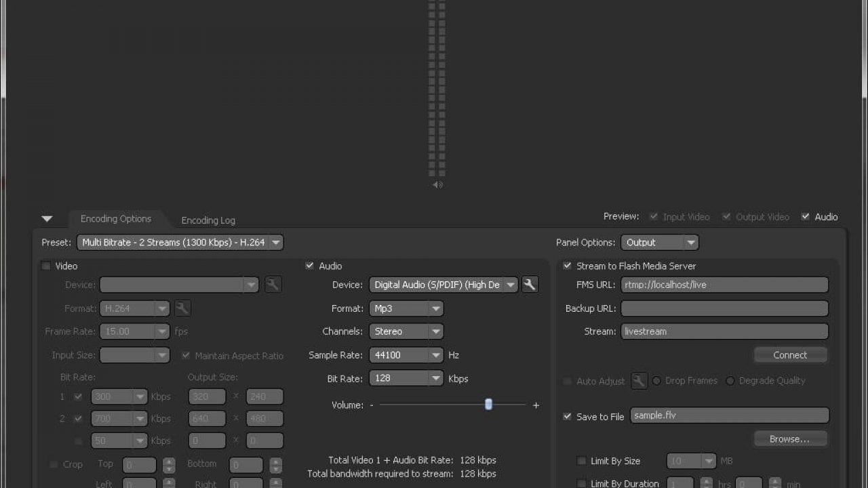
Task: Collapse the encoding panel with triangle arrow
Action: [x=47, y=219]
